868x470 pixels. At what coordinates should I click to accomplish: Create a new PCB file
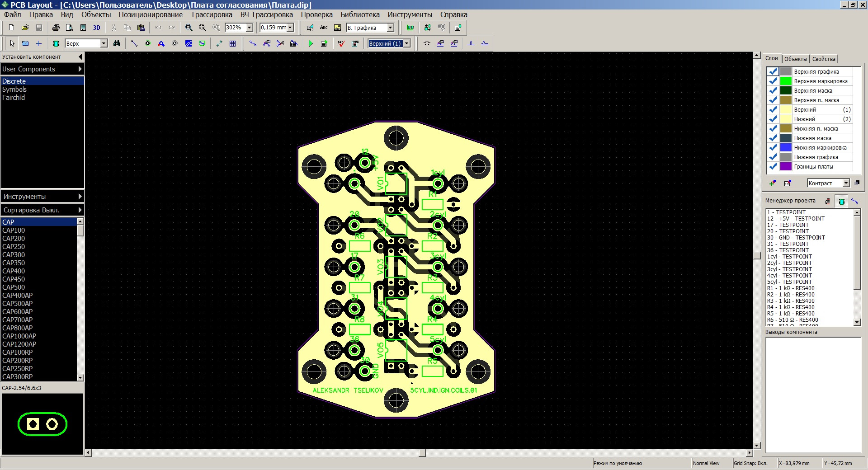tap(12, 28)
